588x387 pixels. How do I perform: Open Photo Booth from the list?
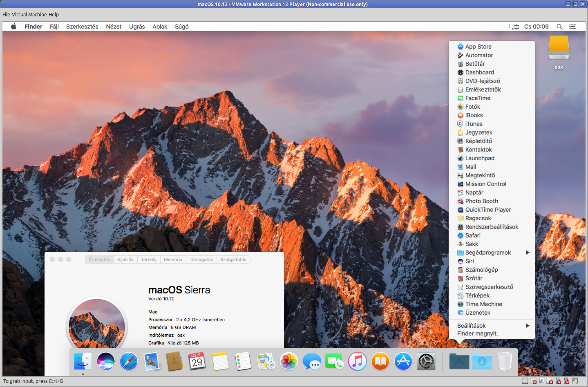coord(492,201)
